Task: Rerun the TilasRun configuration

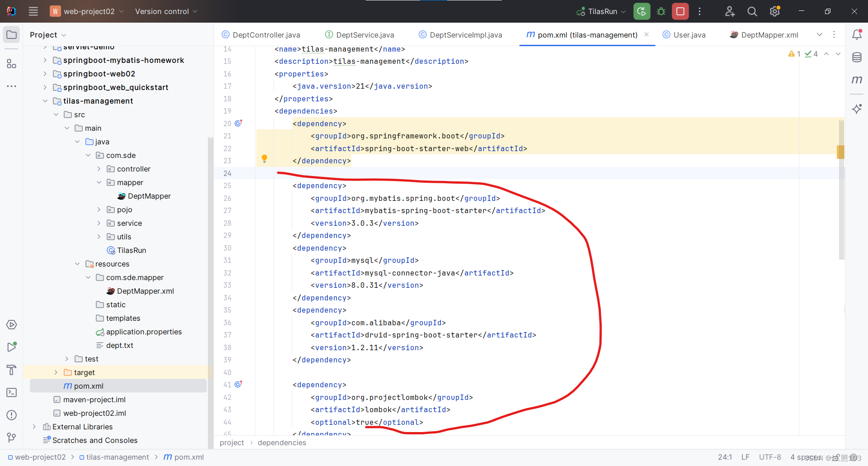Action: point(642,11)
